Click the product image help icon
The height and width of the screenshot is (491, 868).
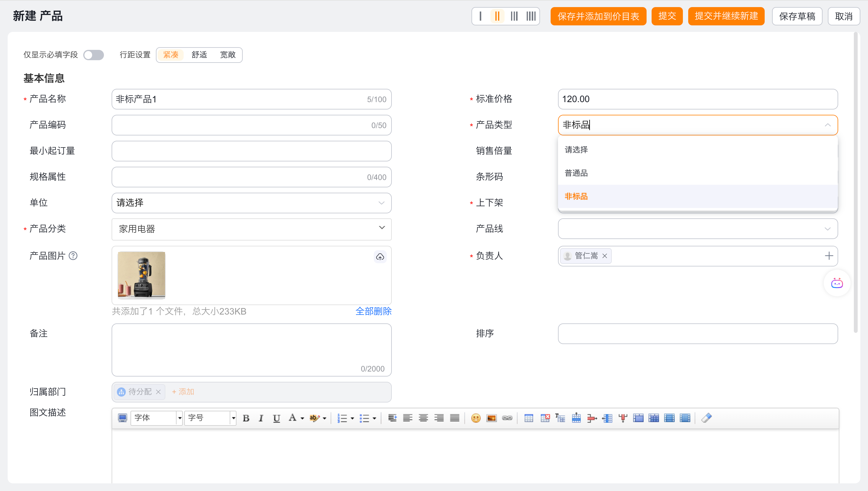(x=73, y=256)
